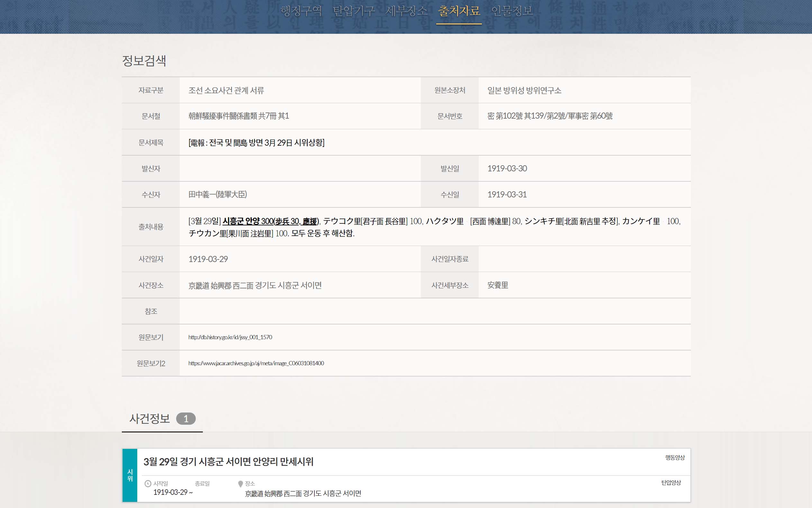Viewport: 812px width, 508px height.
Task: Select the highlighted 출처자료 tab
Action: point(459,11)
